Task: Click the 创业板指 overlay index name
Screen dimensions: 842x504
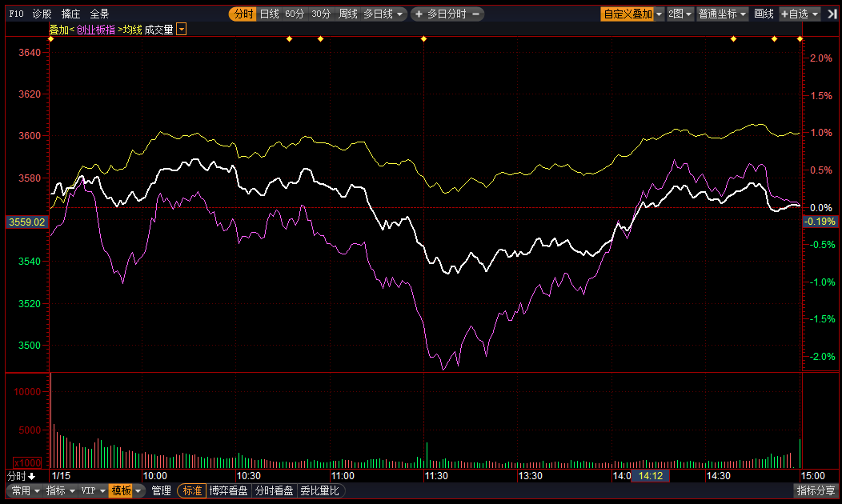Action: click(95, 30)
